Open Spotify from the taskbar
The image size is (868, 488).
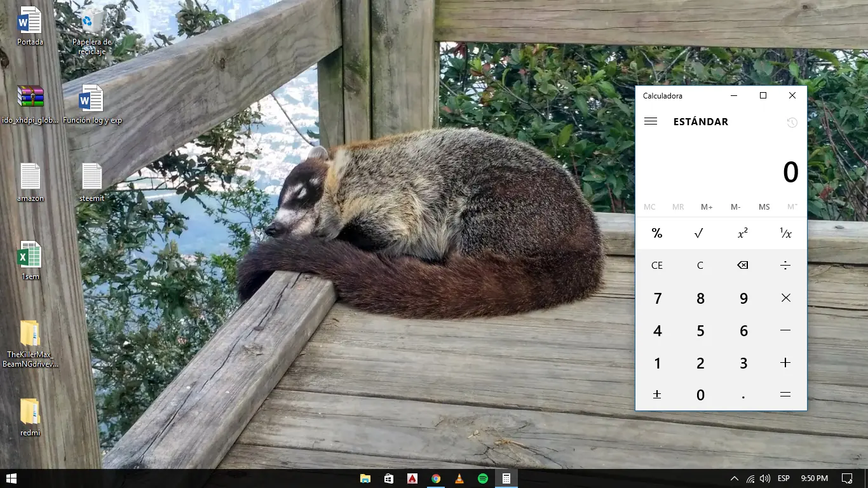pos(483,478)
